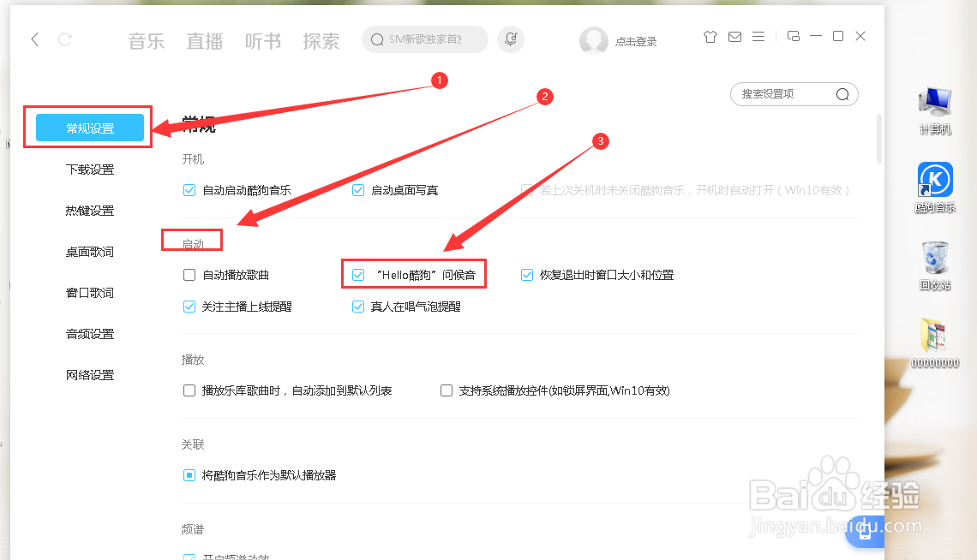Toggle 将酷狗音乐作为默认播放器 option
977x560 pixels.
pos(189,474)
